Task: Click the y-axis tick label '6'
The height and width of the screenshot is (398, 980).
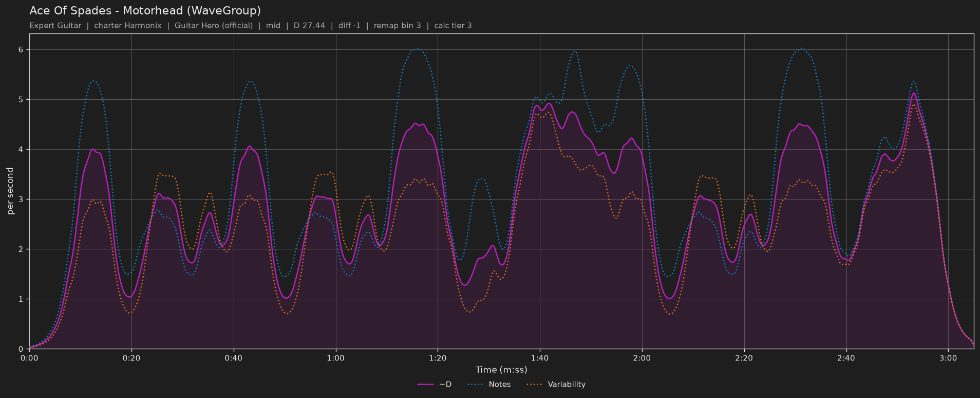Action: 22,50
